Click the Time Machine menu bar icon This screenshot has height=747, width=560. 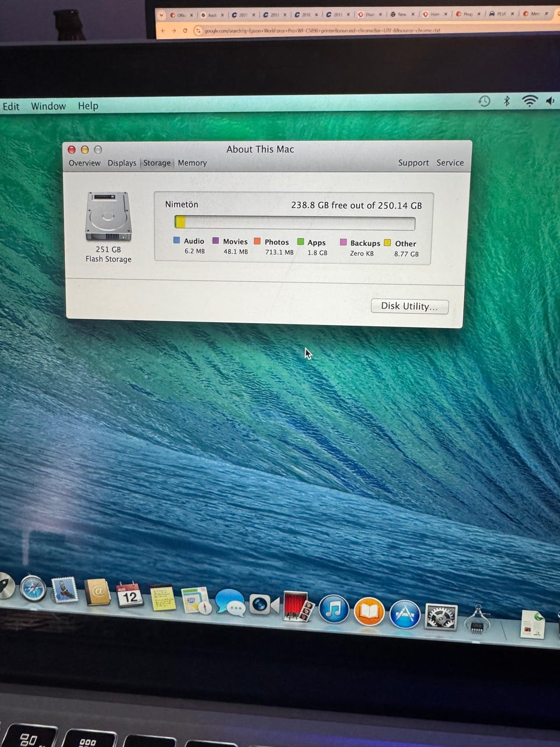click(484, 101)
